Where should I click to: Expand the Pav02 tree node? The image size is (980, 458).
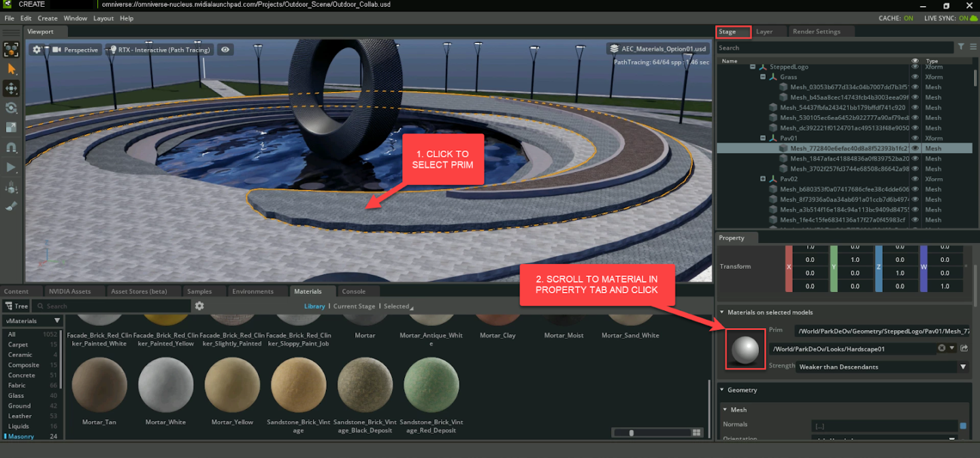[764, 179]
